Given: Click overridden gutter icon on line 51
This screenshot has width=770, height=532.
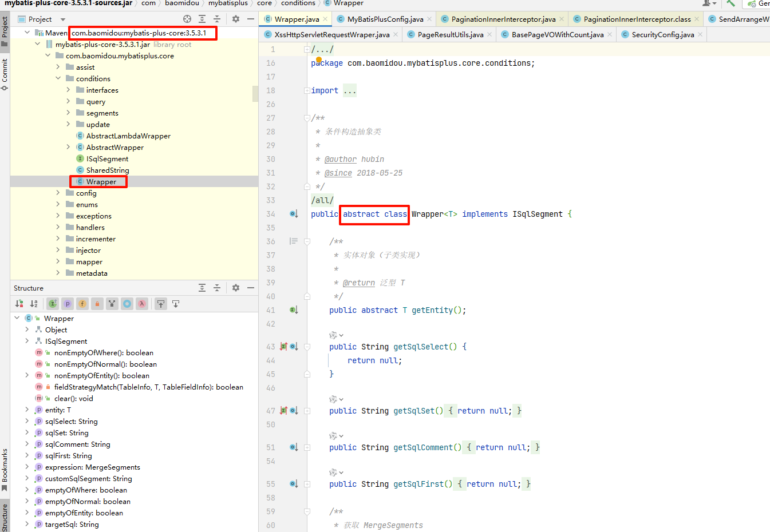Looking at the screenshot, I should click(294, 447).
